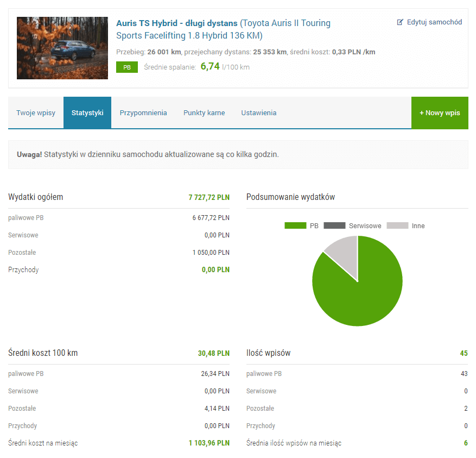This screenshot has width=476, height=458.
Task: Toggle Inne series in chart legend
Action: pos(418,225)
